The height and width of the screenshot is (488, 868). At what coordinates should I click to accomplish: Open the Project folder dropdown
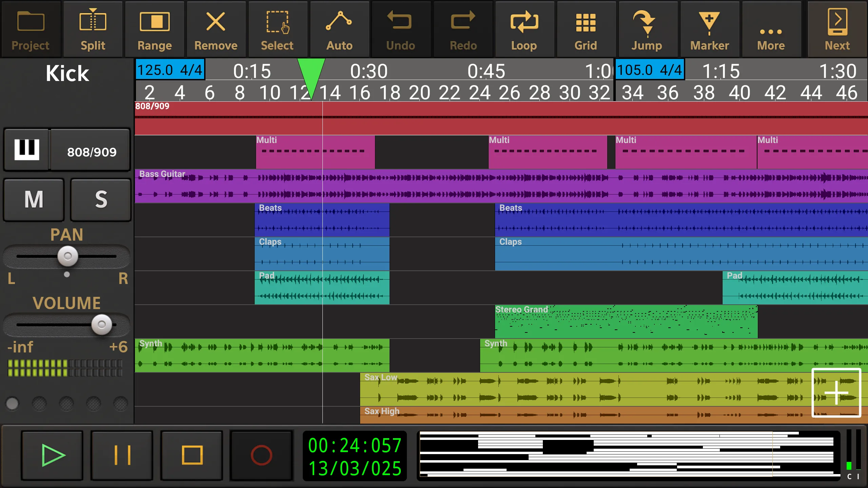click(31, 28)
